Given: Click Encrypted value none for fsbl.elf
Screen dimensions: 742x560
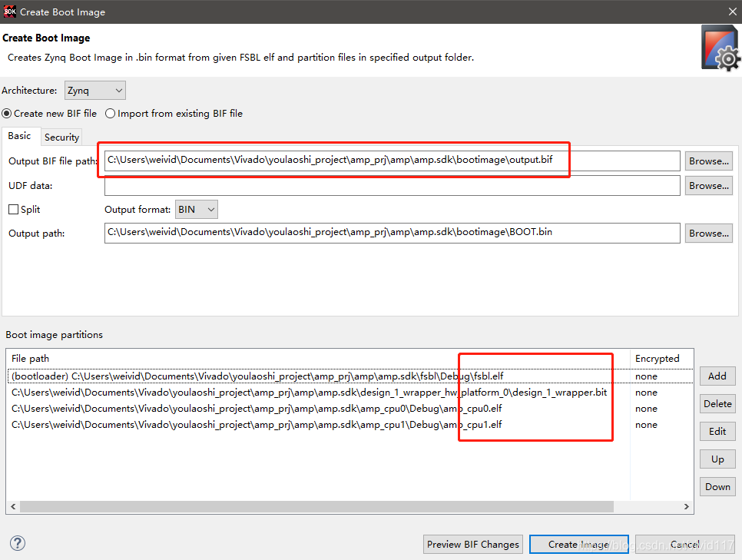Looking at the screenshot, I should pyautogui.click(x=647, y=376).
